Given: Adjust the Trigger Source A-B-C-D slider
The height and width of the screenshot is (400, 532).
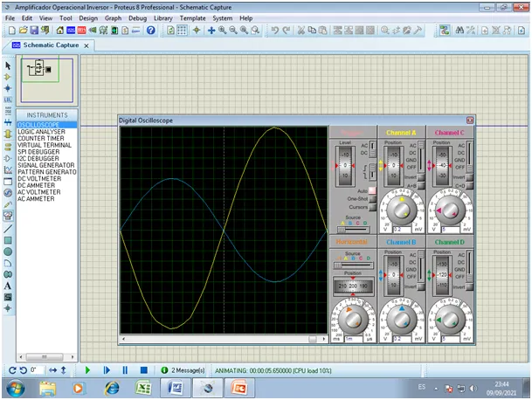Looking at the screenshot, I should click(x=353, y=230).
